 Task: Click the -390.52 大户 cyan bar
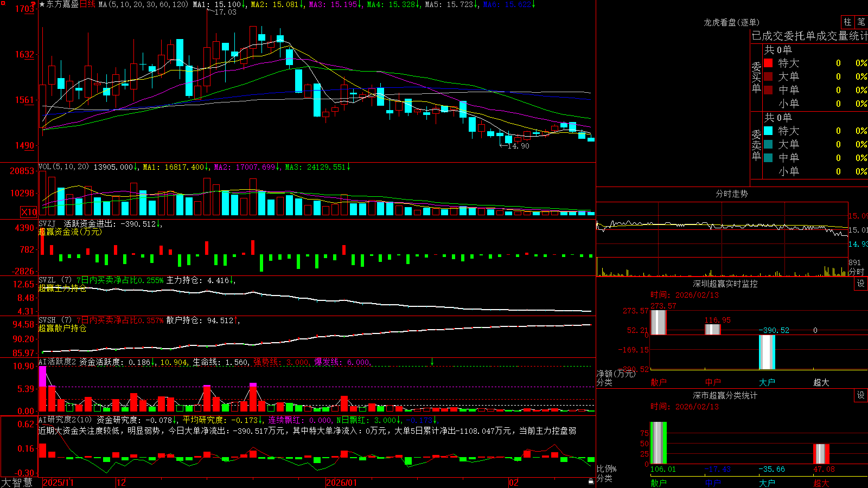click(767, 352)
